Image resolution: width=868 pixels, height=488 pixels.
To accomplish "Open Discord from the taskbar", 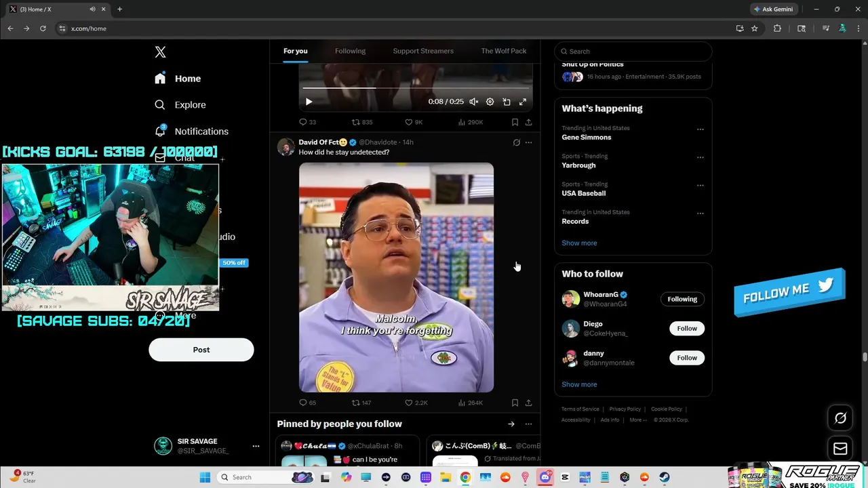I will (545, 477).
